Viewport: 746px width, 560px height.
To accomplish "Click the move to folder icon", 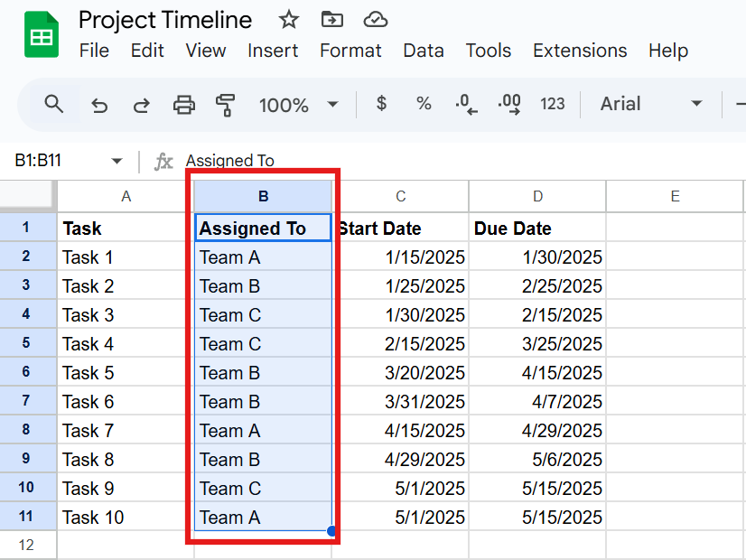I will point(331,20).
